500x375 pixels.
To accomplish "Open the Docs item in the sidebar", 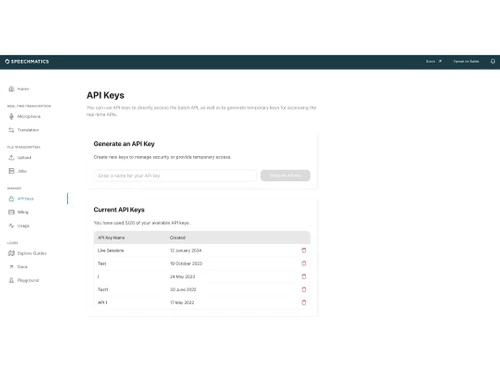I will coord(18,267).
